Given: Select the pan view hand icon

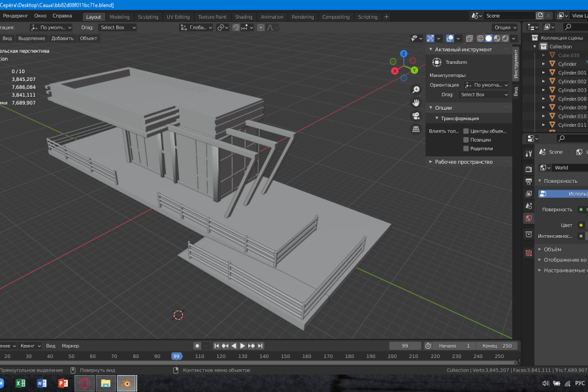Looking at the screenshot, I should coord(416,103).
